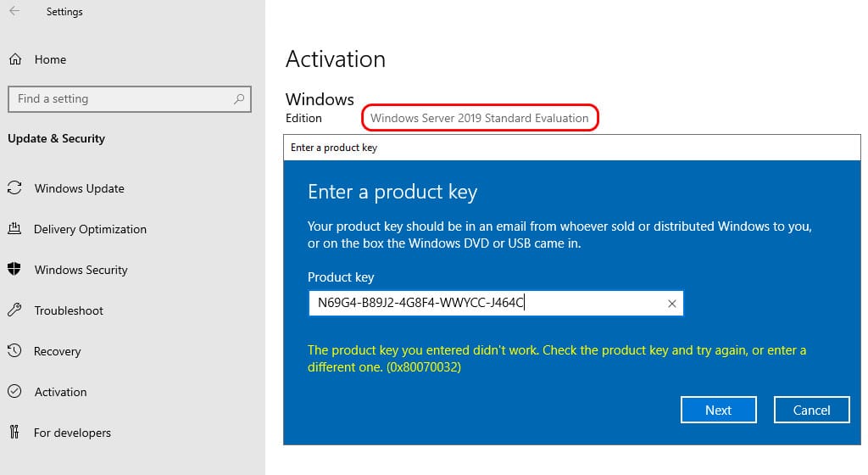The height and width of the screenshot is (475, 868).
Task: Go to the Recovery settings page
Action: 57,351
